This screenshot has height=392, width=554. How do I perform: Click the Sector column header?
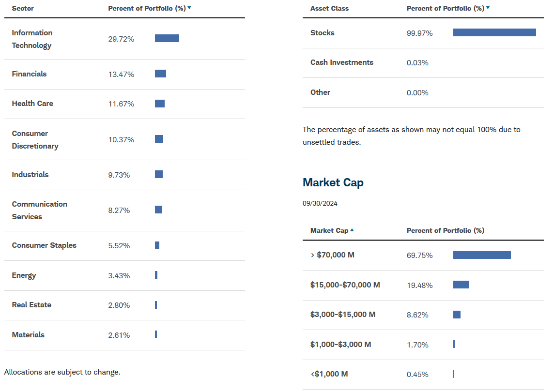(x=23, y=9)
